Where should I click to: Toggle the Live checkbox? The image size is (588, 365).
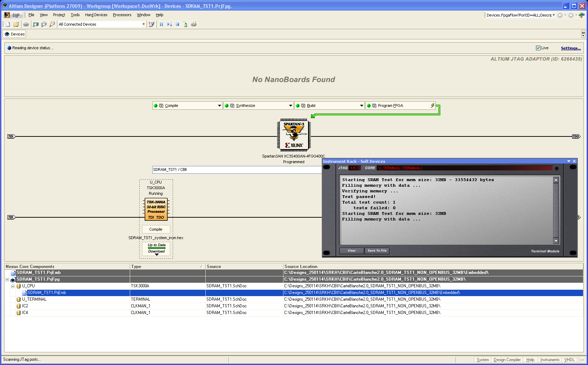(x=538, y=48)
